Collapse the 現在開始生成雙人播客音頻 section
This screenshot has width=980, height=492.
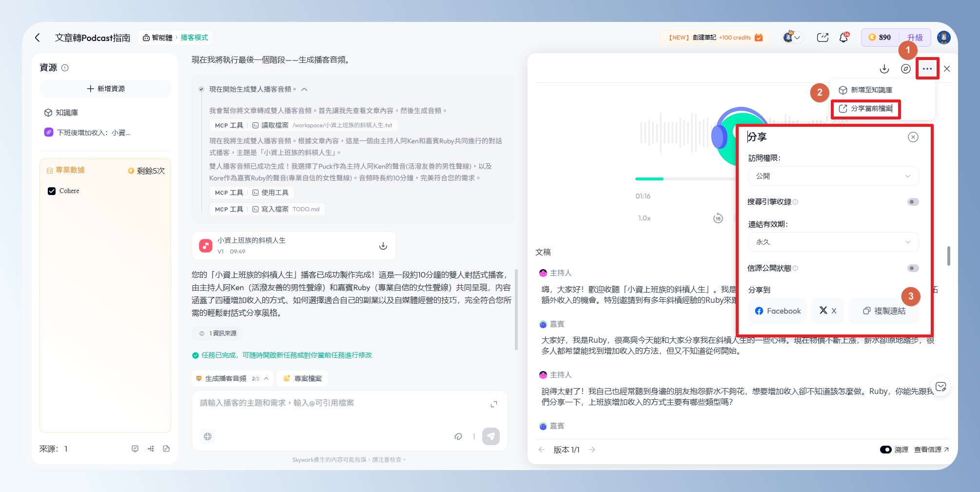click(304, 89)
